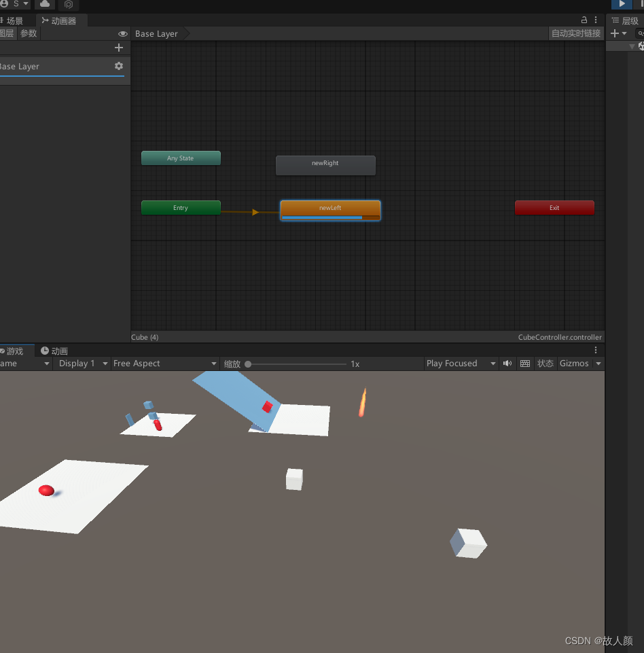644x653 pixels.
Task: Switch to the 参数 parameters tab
Action: click(x=29, y=33)
